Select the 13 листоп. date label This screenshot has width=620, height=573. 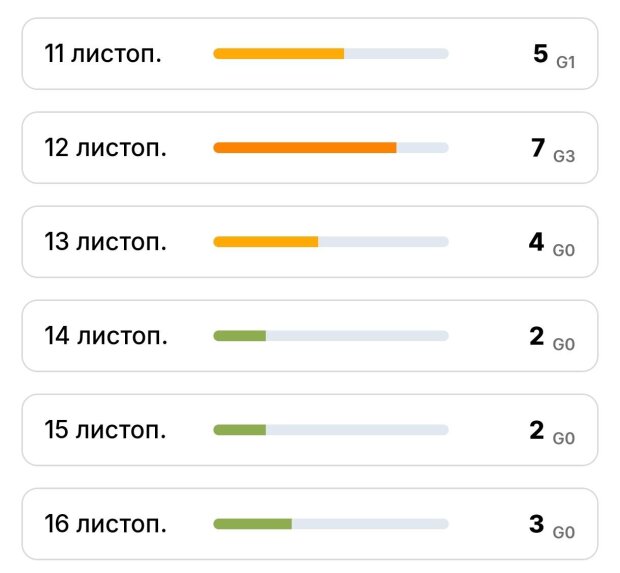point(106,242)
